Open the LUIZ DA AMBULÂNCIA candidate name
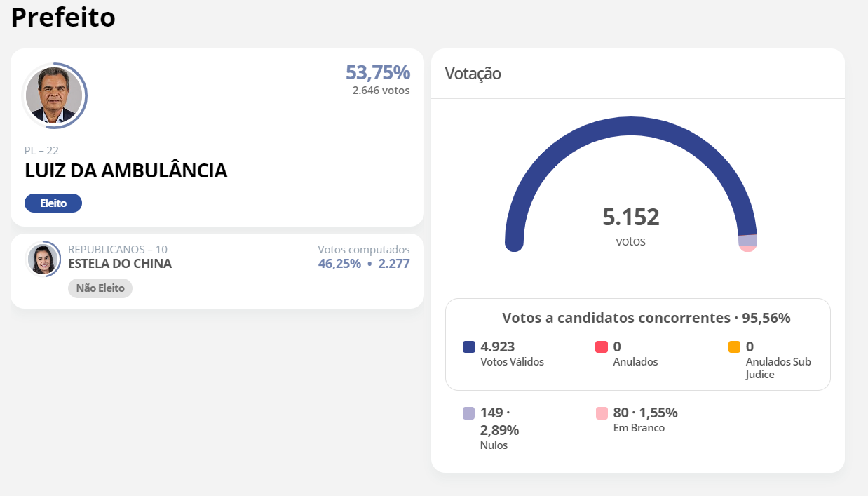 tap(126, 170)
